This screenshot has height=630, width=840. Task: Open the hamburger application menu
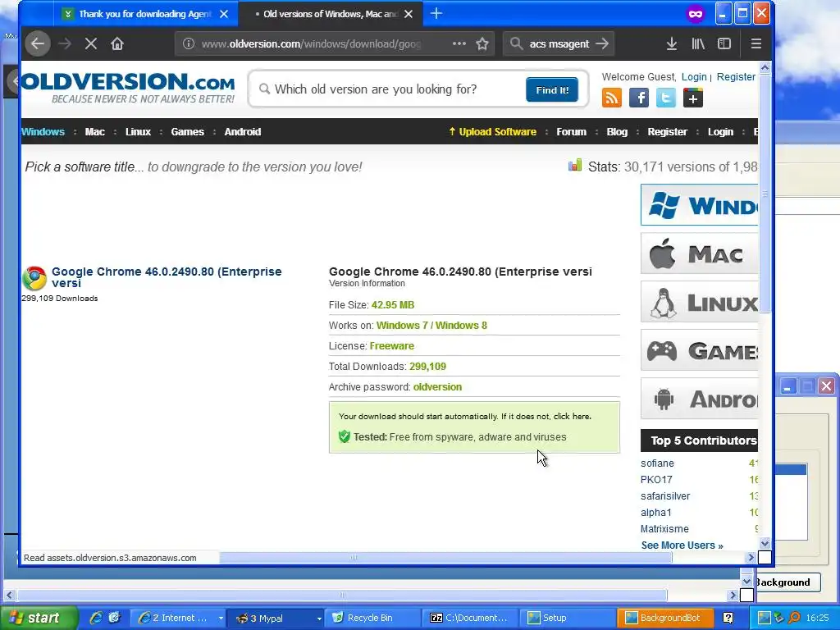point(756,44)
